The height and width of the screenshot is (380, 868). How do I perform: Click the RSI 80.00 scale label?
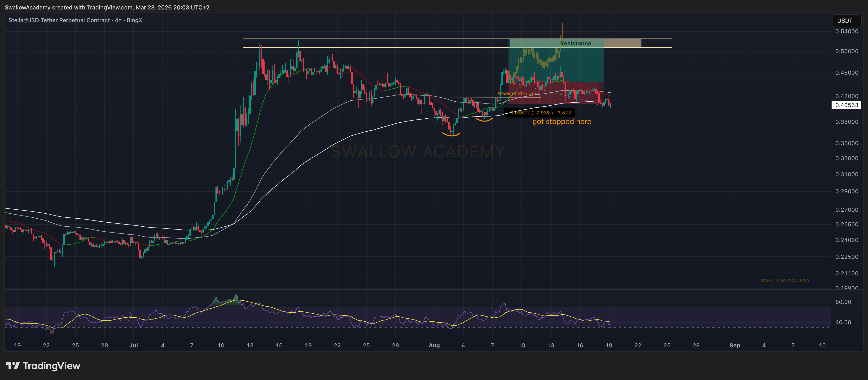point(843,302)
